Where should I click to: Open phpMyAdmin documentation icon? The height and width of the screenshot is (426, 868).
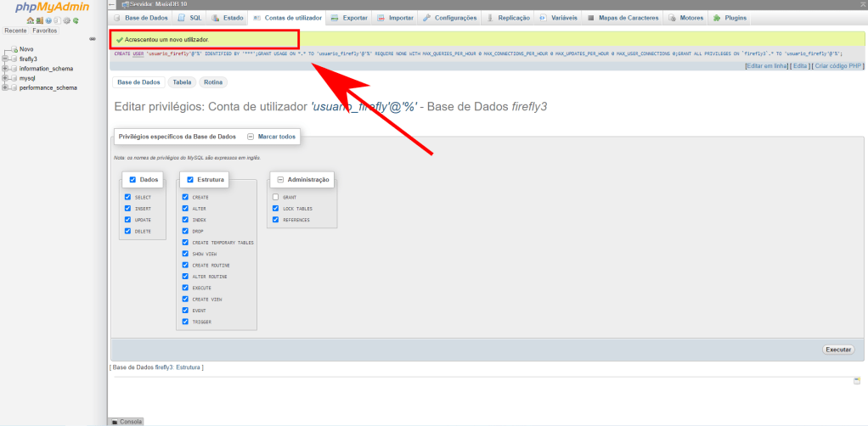pos(48,20)
